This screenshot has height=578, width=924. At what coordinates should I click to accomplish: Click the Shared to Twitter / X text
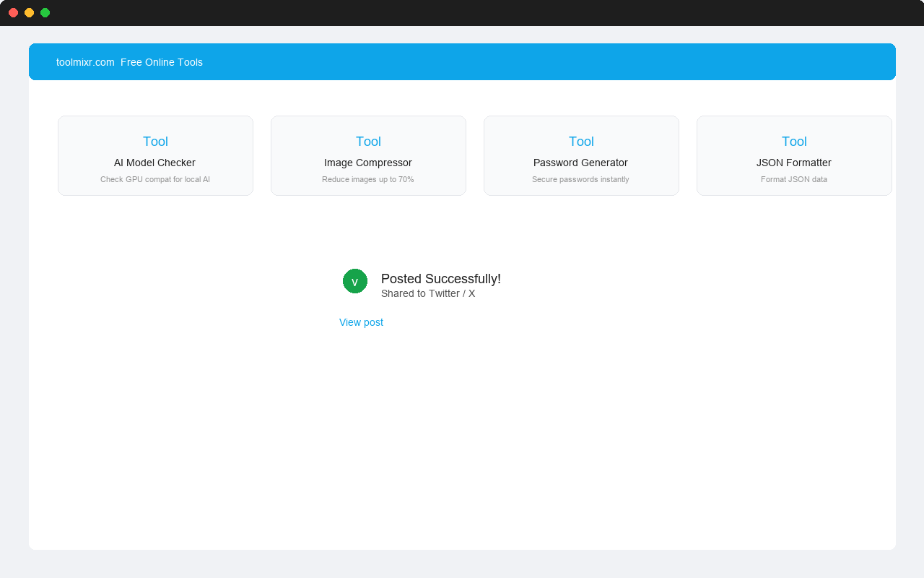(428, 293)
